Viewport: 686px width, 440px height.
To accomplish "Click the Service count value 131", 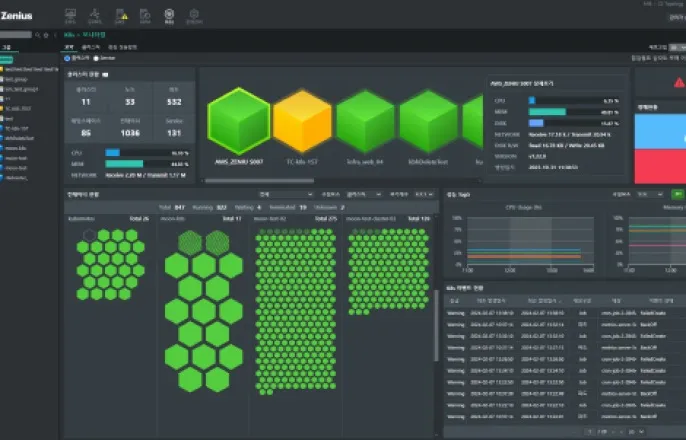I will (x=174, y=133).
